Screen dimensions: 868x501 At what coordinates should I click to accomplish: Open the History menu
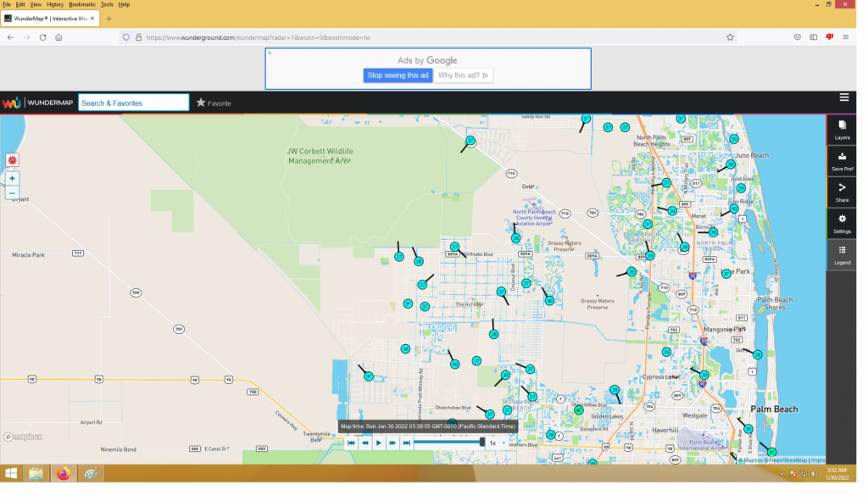tap(55, 4)
